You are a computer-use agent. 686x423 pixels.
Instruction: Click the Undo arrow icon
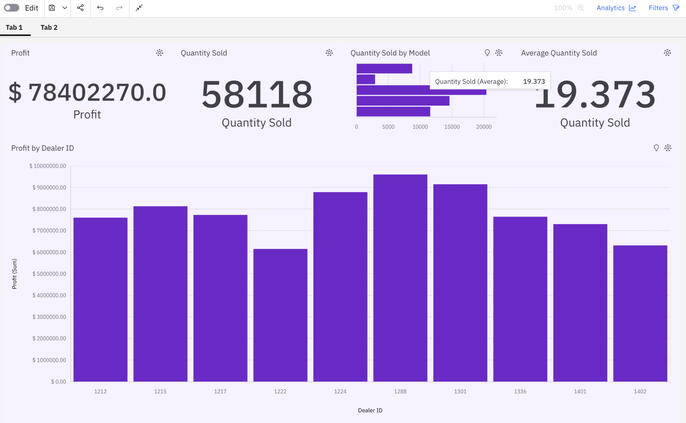pos(100,8)
